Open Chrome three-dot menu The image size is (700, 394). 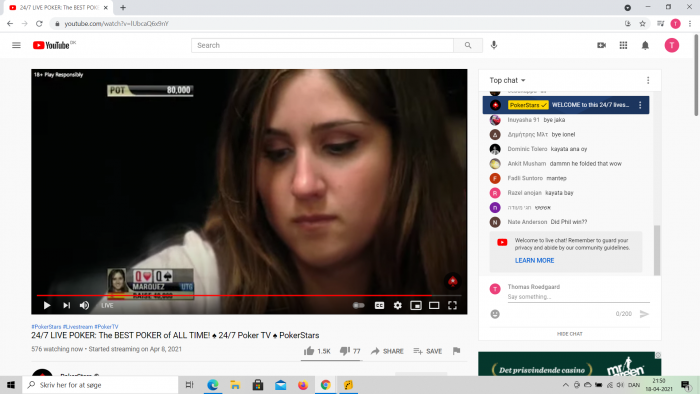tap(690, 24)
